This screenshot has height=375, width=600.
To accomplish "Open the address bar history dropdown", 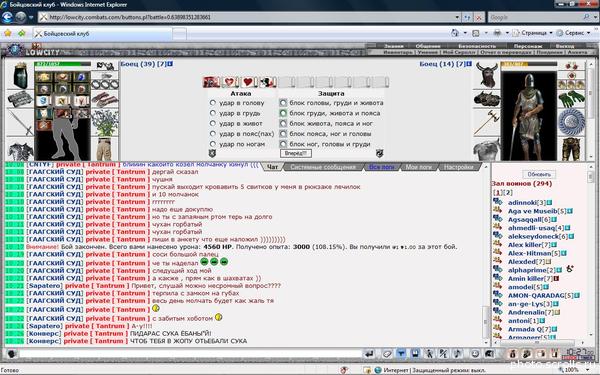I will (x=457, y=17).
